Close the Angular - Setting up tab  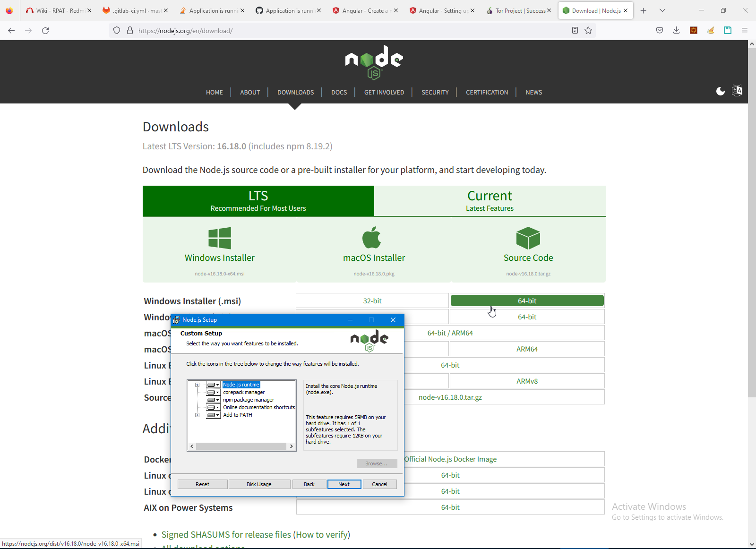coord(472,10)
